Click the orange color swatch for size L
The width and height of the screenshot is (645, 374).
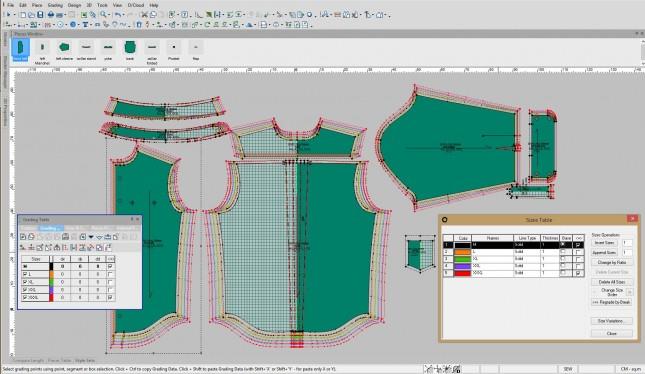click(462, 252)
